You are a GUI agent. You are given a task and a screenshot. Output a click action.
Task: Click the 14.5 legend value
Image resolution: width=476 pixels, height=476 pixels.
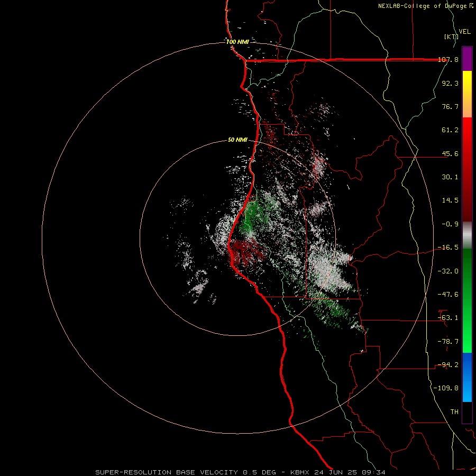pos(450,200)
